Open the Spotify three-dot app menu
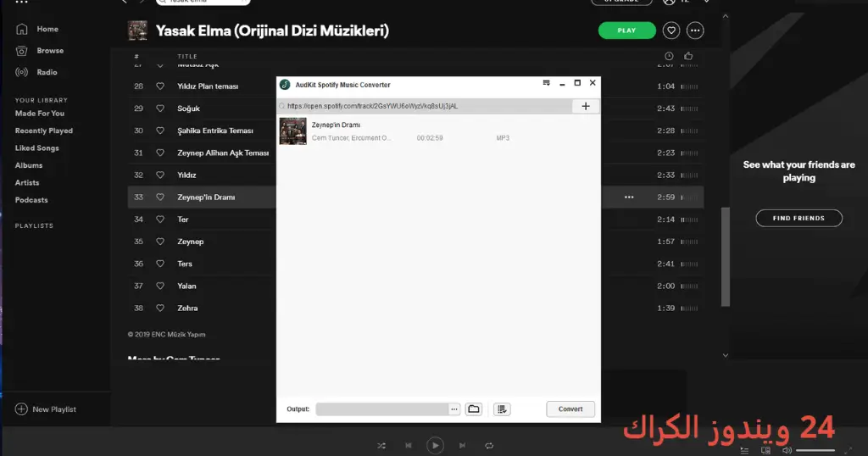Screen dimensions: 868x456 click(x=21, y=3)
